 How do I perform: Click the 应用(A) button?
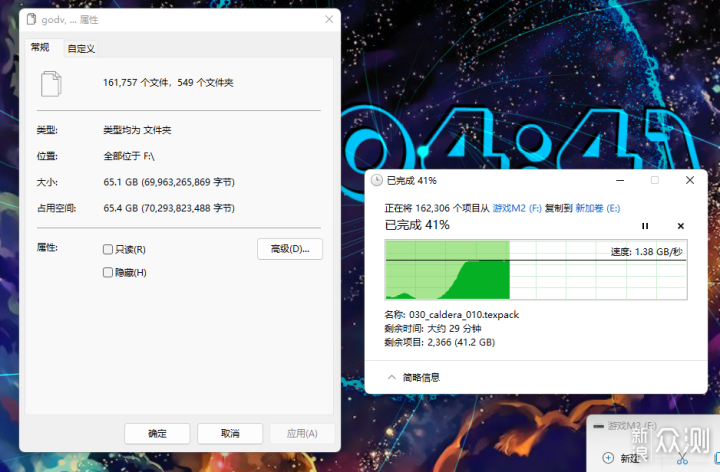(x=302, y=433)
